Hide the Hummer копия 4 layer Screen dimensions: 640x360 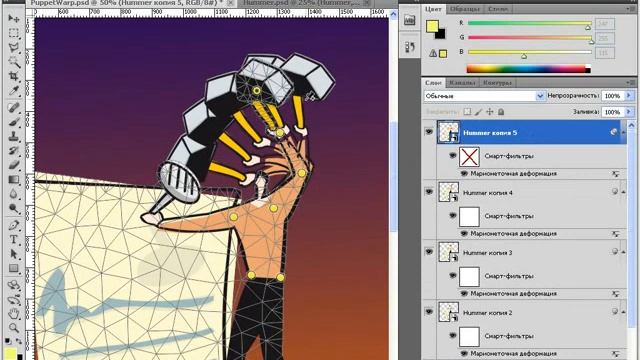(429, 191)
